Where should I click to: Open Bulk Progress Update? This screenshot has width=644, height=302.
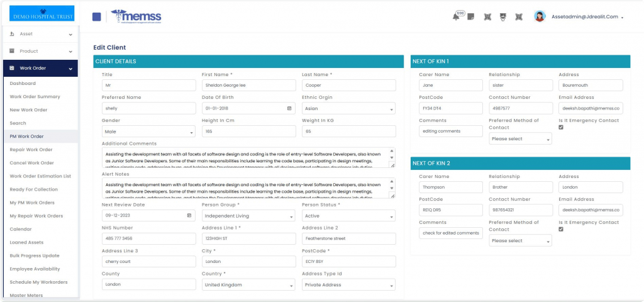tap(35, 255)
